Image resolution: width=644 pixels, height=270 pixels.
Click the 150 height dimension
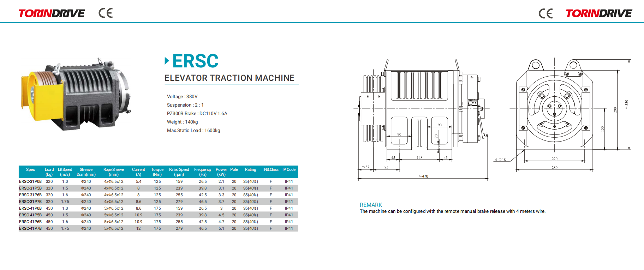pos(602,129)
